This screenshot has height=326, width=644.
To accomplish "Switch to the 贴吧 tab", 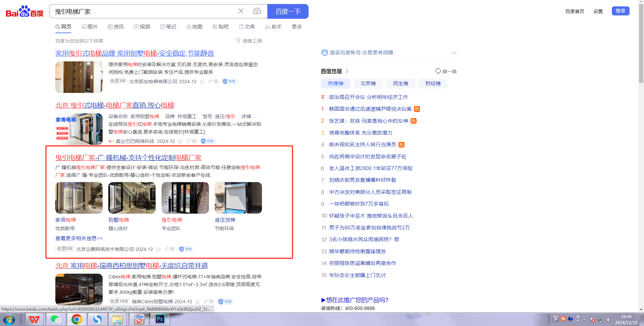I will coord(220,26).
